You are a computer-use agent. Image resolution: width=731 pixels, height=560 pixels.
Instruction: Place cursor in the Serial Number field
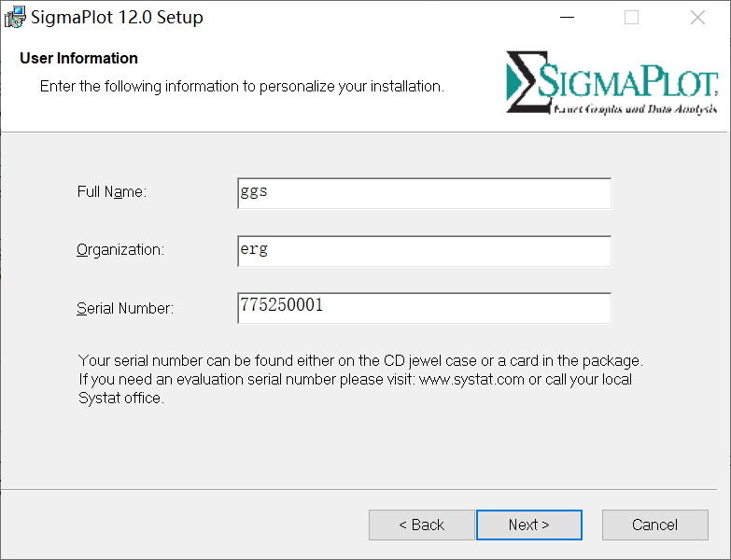pos(424,307)
